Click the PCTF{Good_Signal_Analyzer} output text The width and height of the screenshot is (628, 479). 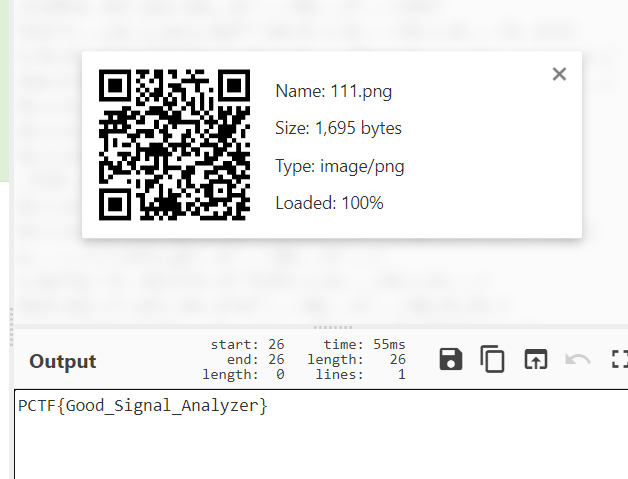coord(143,406)
